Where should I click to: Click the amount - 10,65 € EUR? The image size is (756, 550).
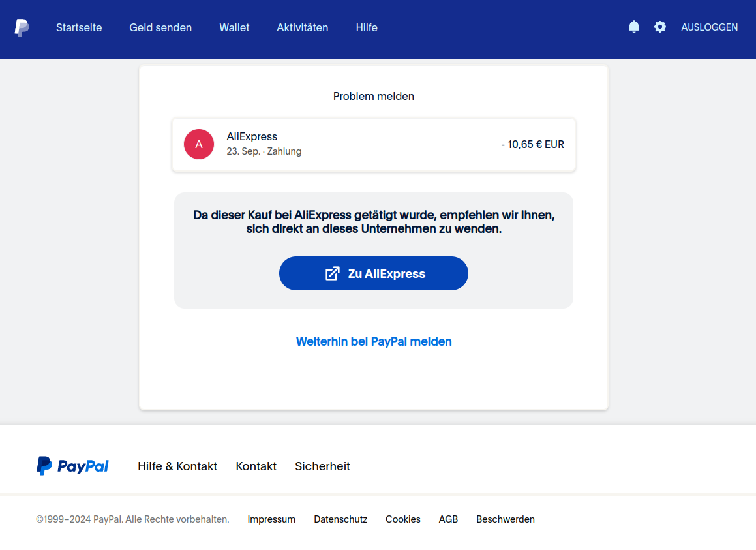click(532, 145)
